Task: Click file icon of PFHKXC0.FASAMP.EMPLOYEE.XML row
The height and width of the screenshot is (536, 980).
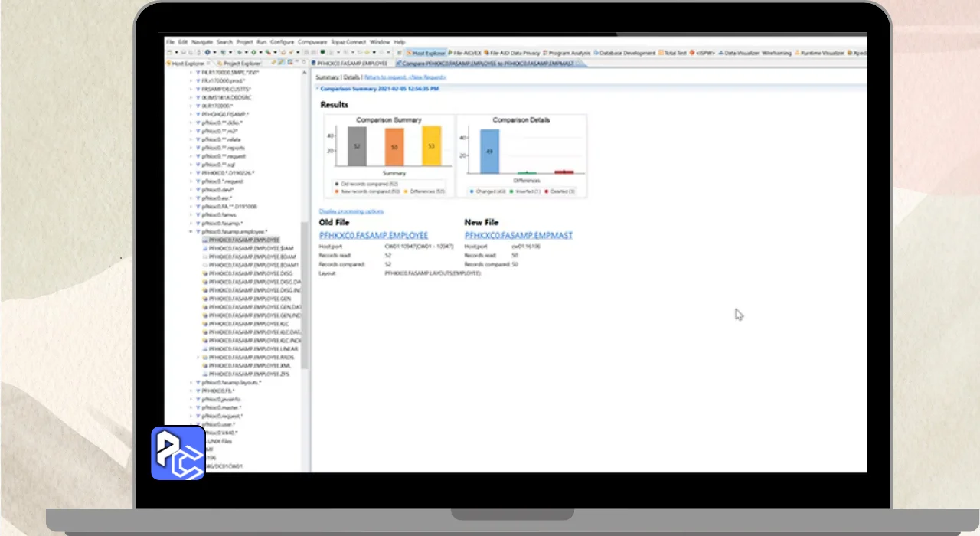Action: 205,365
